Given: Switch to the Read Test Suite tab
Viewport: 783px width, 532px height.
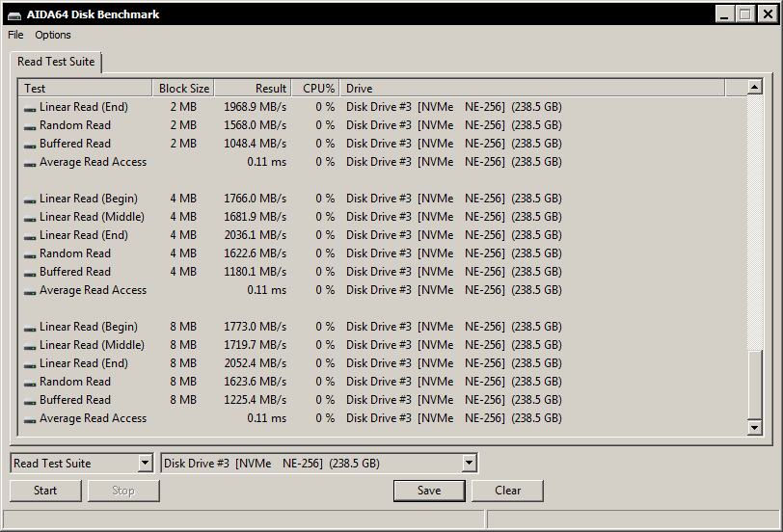Looking at the screenshot, I should (x=56, y=62).
